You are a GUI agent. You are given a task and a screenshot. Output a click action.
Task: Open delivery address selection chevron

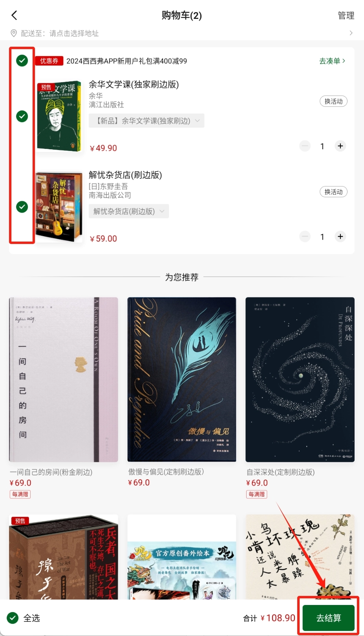[351, 33]
